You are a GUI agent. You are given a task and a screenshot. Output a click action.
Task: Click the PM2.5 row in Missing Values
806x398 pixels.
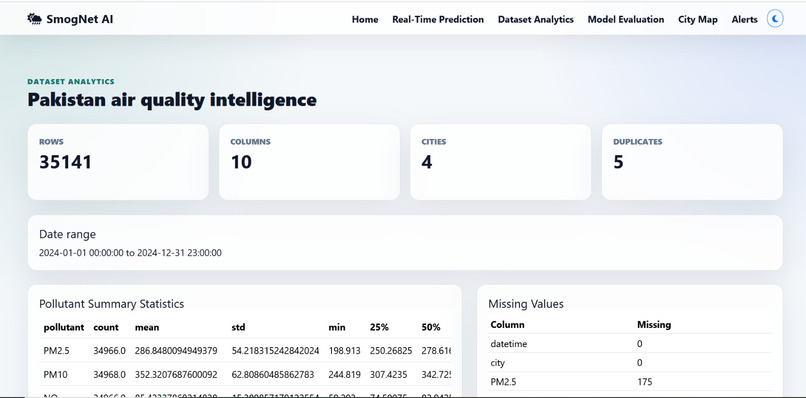(x=630, y=382)
